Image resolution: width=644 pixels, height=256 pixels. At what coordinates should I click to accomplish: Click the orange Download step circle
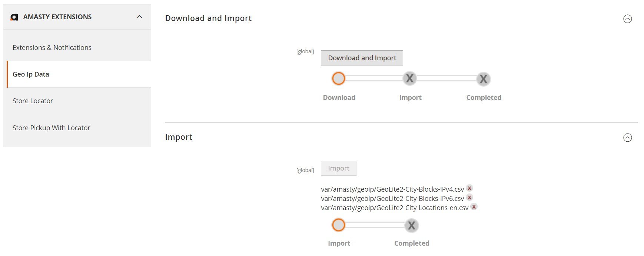point(338,78)
